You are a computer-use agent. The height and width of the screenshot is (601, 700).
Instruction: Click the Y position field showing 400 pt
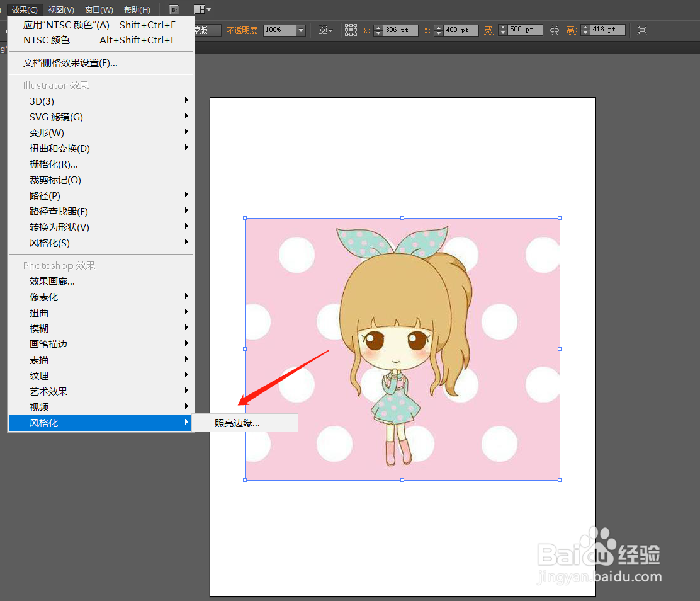pos(461,30)
